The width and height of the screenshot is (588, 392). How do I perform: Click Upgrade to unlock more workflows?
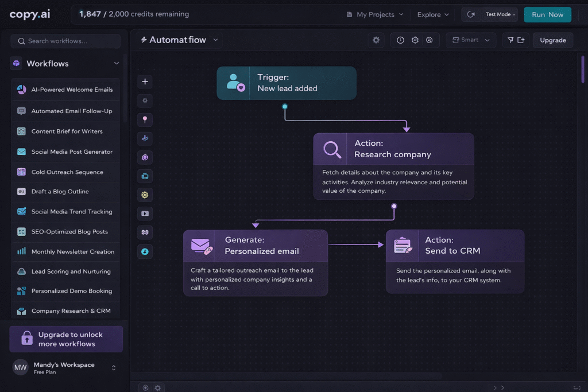65,339
